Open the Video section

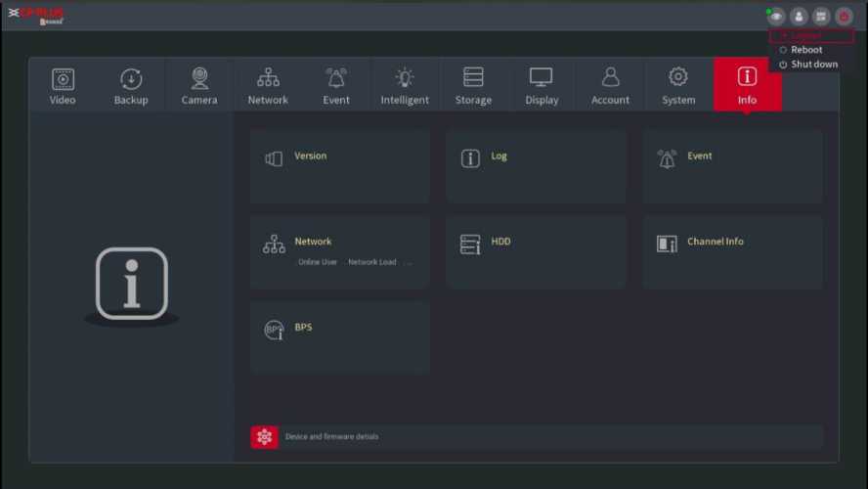63,86
